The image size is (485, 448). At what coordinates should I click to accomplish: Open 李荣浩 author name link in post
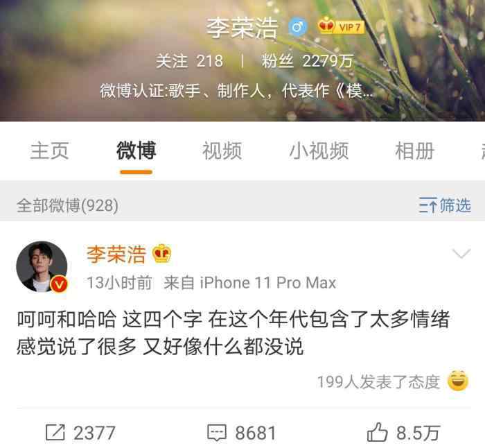click(116, 255)
